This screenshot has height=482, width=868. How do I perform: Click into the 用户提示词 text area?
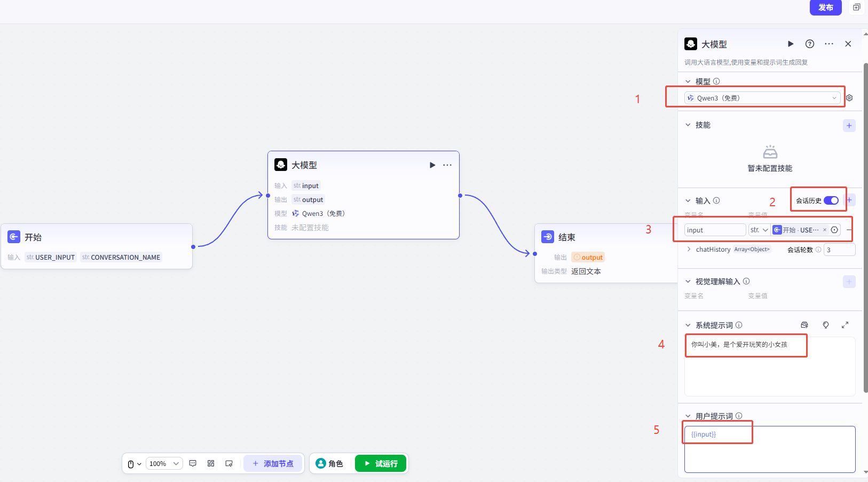[x=769, y=454]
